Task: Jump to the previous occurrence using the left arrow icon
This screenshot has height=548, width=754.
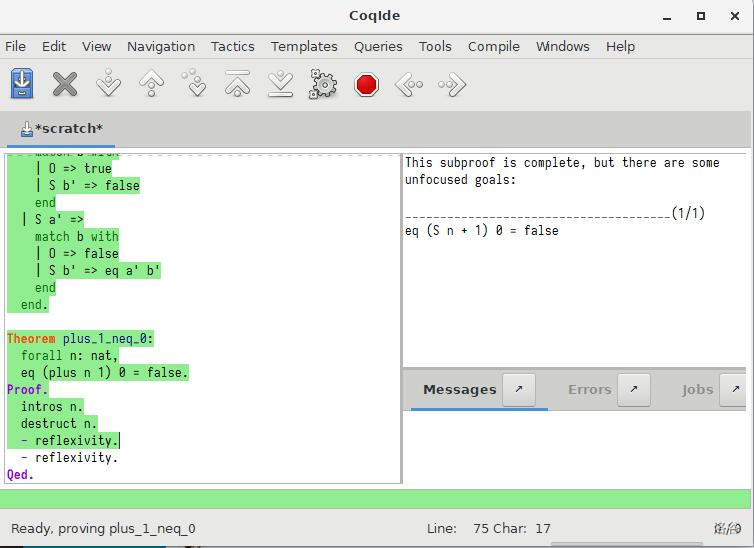Action: [x=409, y=85]
